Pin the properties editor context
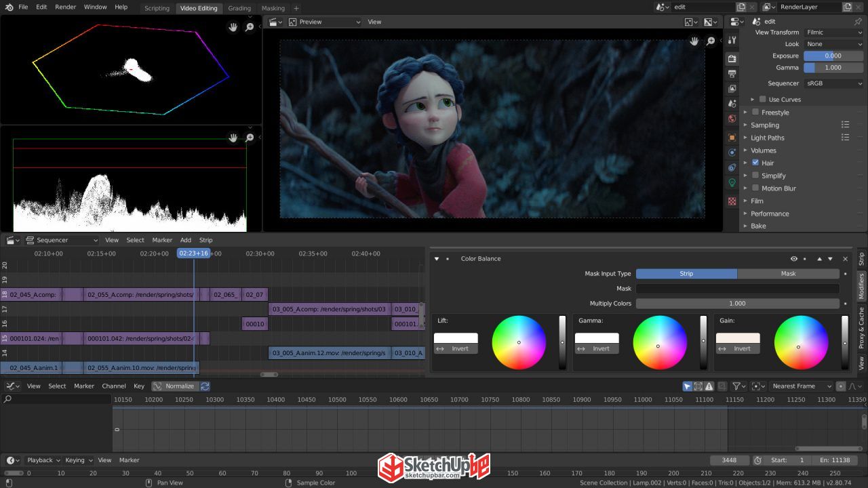 coord(859,22)
